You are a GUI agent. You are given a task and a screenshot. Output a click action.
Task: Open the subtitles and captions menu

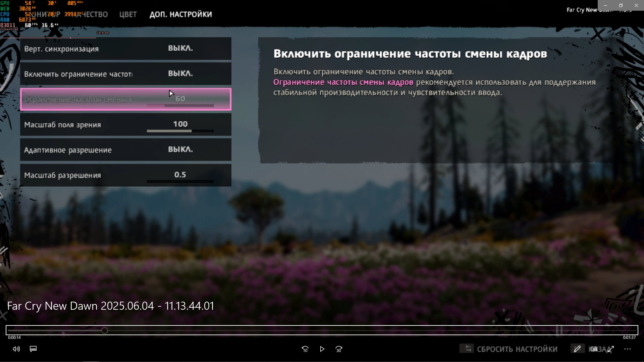coord(33,349)
